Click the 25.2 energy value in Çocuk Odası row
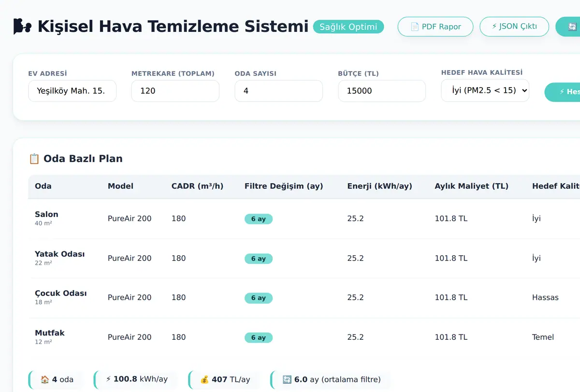This screenshot has height=392, width=580. point(355,297)
